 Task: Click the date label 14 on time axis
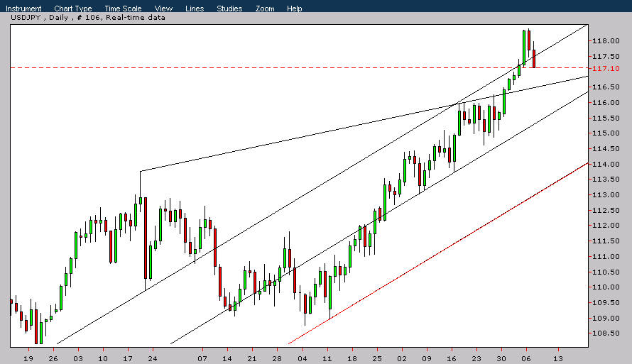(x=227, y=359)
